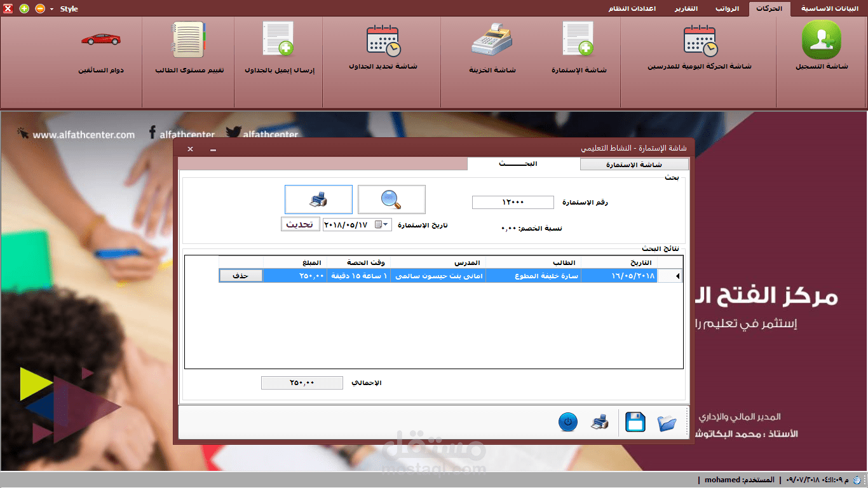Click the green plus icon near Style
The height and width of the screenshot is (488, 868).
[x=24, y=9]
